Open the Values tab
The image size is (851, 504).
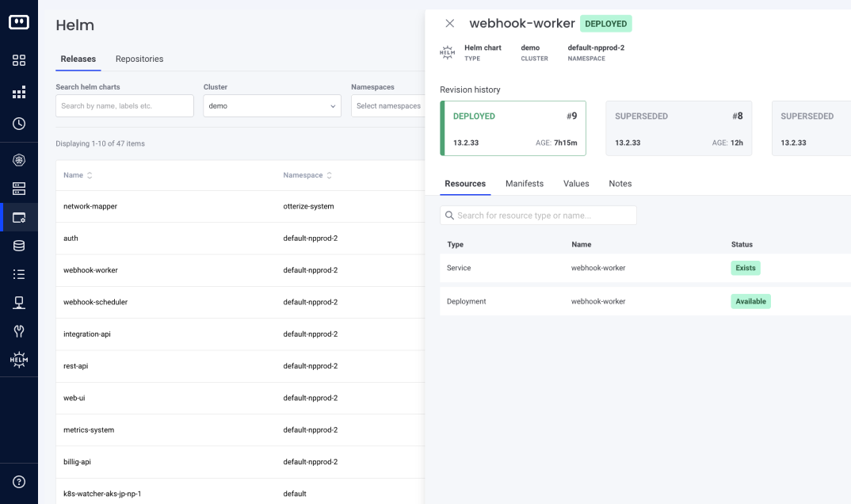[x=576, y=183]
